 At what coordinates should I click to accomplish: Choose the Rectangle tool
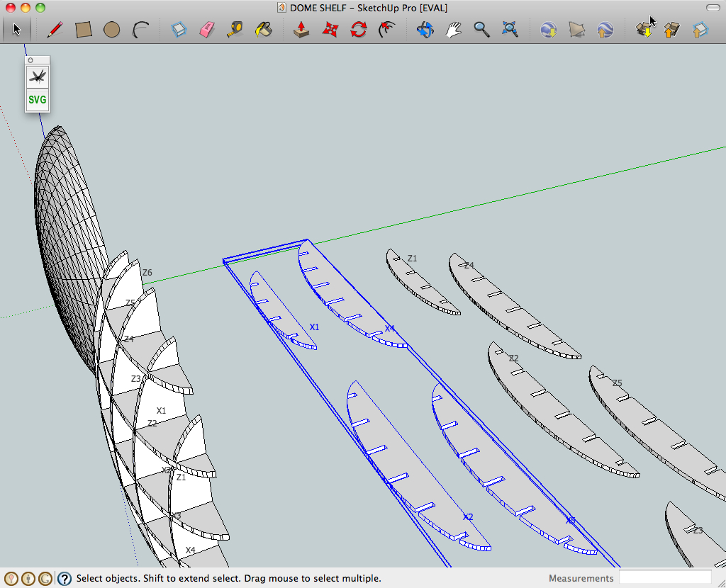pyautogui.click(x=84, y=30)
